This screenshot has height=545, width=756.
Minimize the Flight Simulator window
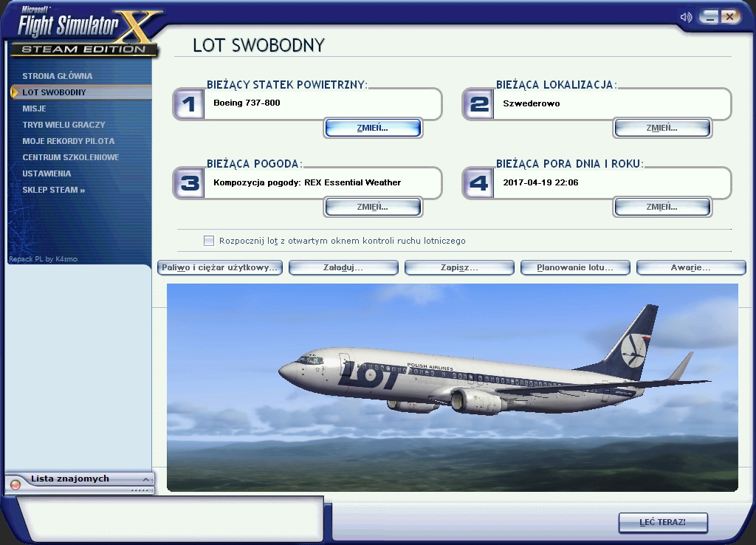(709, 17)
